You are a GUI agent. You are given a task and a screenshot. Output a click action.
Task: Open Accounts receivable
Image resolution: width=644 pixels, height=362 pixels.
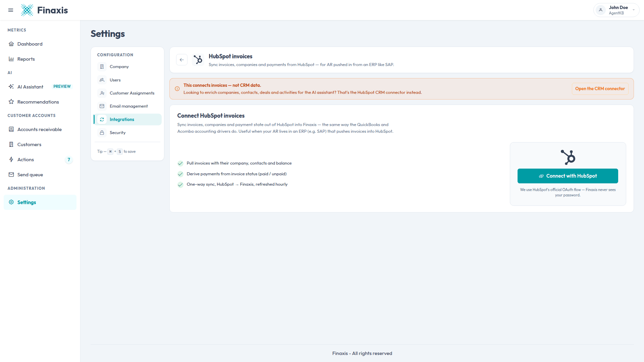pyautogui.click(x=40, y=129)
